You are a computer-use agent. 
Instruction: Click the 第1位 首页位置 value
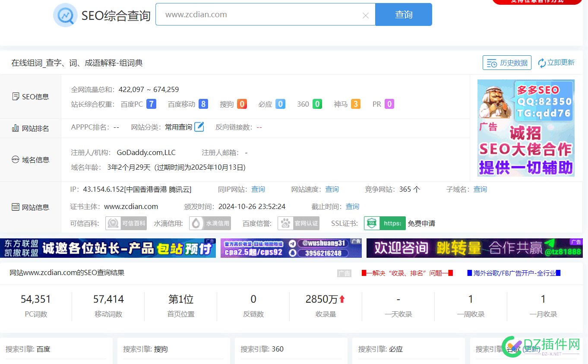click(181, 299)
